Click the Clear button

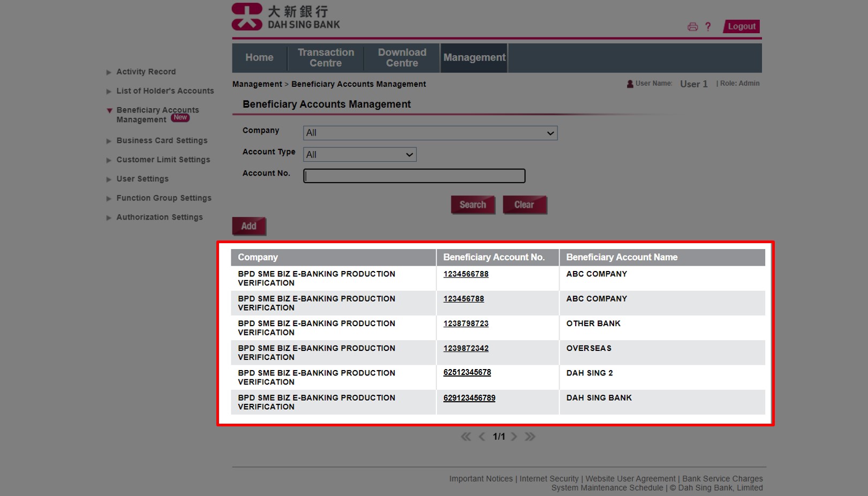point(524,205)
